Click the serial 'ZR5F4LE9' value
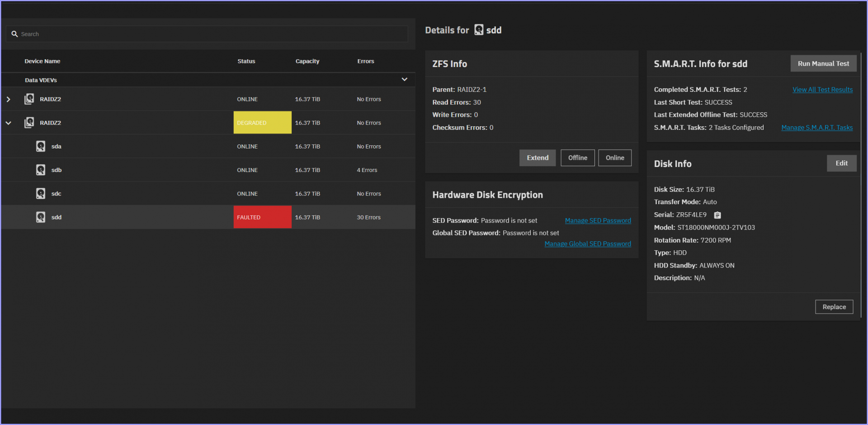Screen dimensions: 868x425 click(691, 215)
